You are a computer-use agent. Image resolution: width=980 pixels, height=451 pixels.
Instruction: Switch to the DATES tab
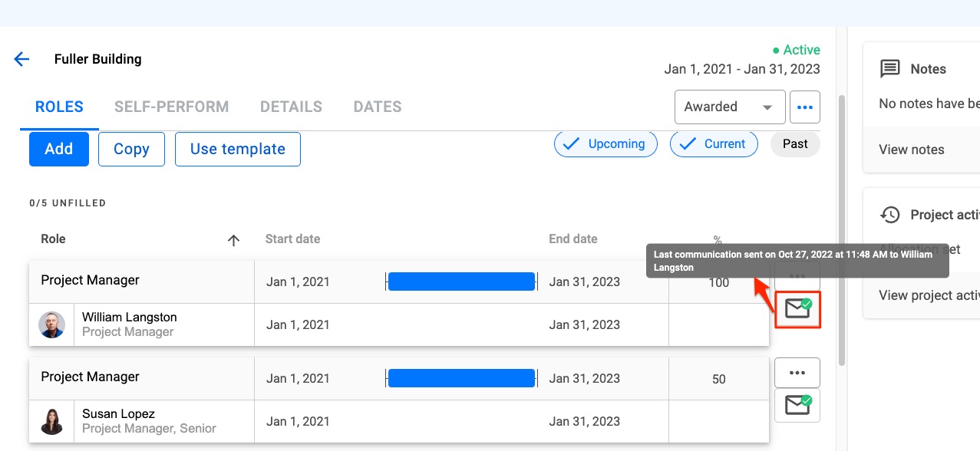378,107
